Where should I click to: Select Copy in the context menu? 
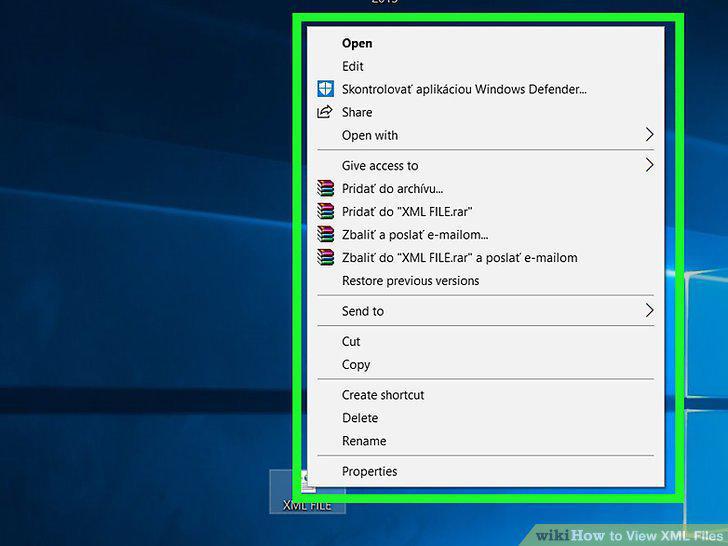(x=356, y=365)
